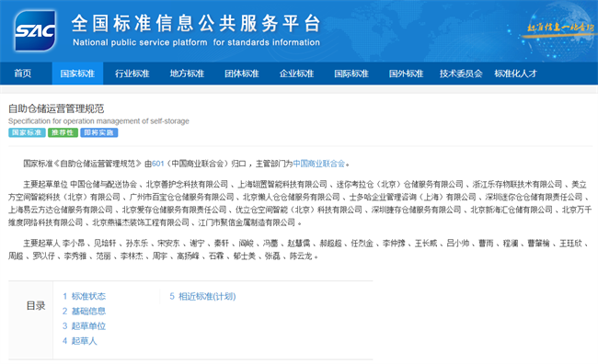598x364 pixels.
Task: Open the 行业标准 nav item
Action: [132, 74]
